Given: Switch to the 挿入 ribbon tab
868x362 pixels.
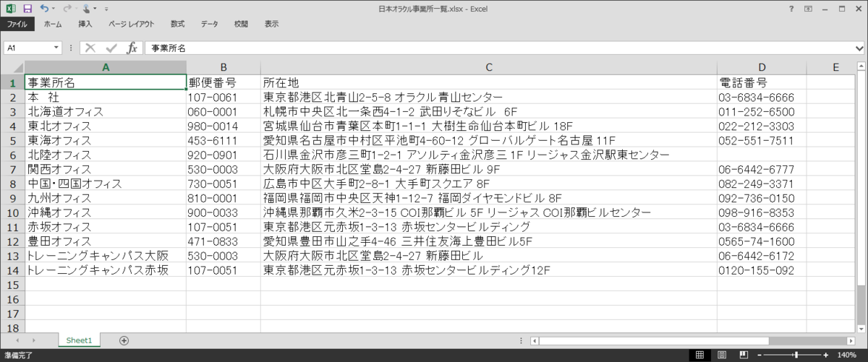Looking at the screenshot, I should click(x=85, y=24).
